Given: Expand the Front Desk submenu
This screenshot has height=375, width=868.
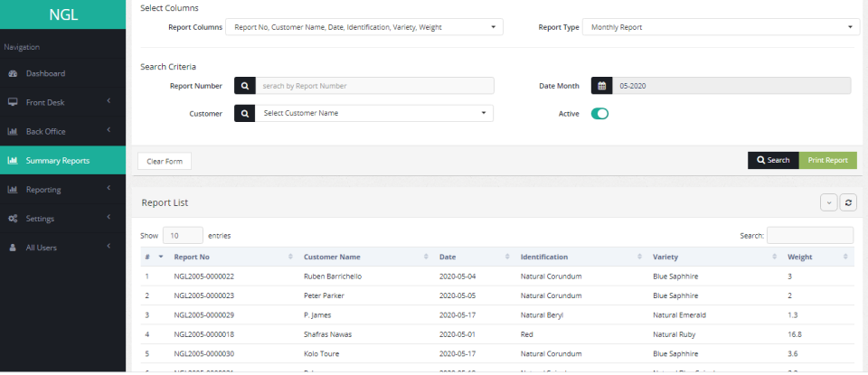Looking at the screenshot, I should pos(109,101).
